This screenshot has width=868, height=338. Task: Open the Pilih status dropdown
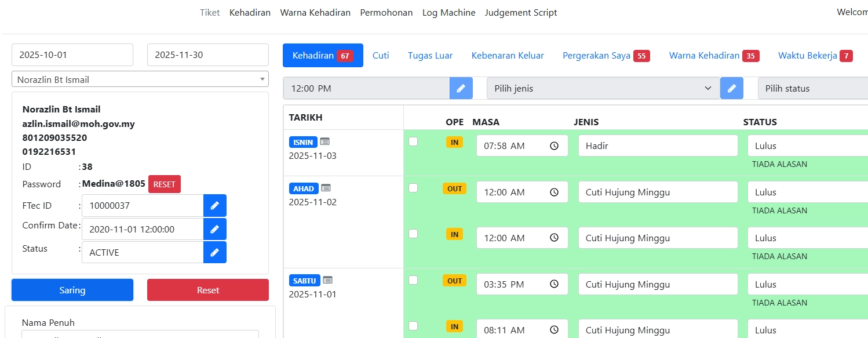pos(811,88)
